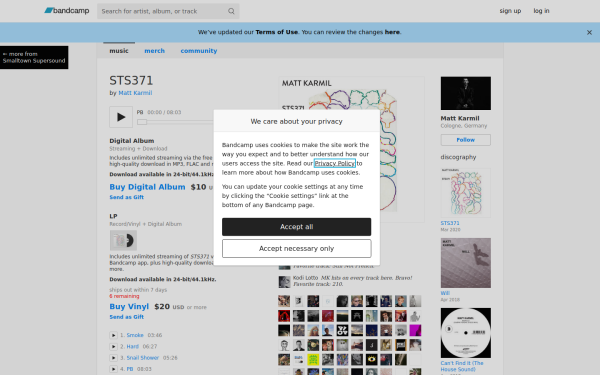Open the PB track title link
Viewport: 600px width, 375px height.
click(130, 369)
